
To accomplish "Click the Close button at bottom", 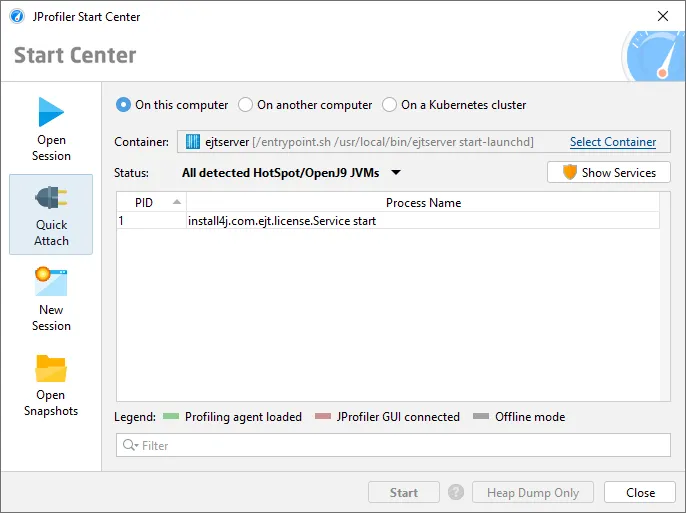I will point(640,492).
